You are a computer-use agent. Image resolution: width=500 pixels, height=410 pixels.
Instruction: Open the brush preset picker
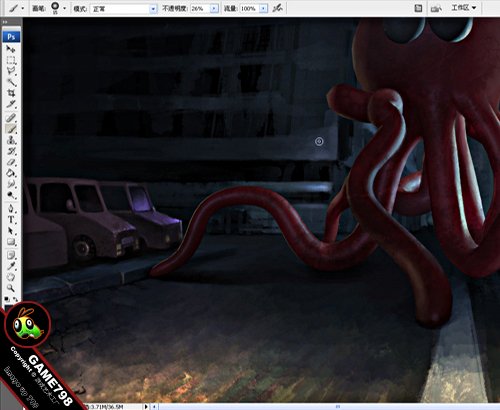pos(64,8)
